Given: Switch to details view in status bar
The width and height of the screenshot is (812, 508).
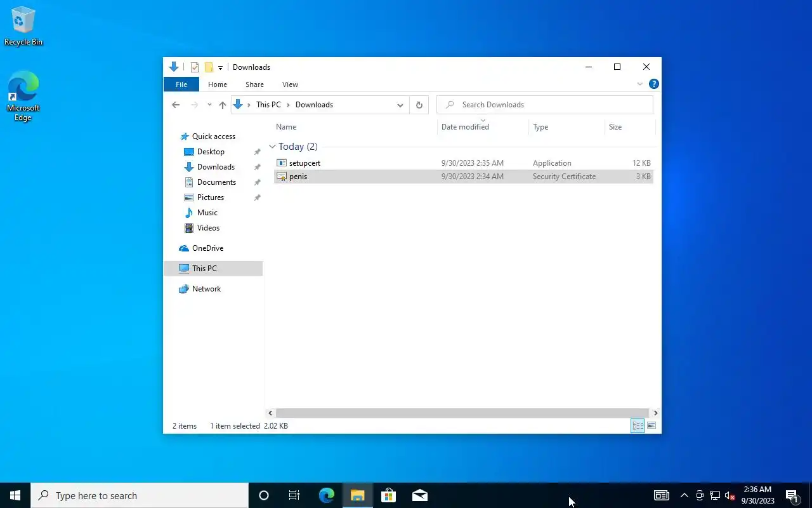Looking at the screenshot, I should pos(638,426).
